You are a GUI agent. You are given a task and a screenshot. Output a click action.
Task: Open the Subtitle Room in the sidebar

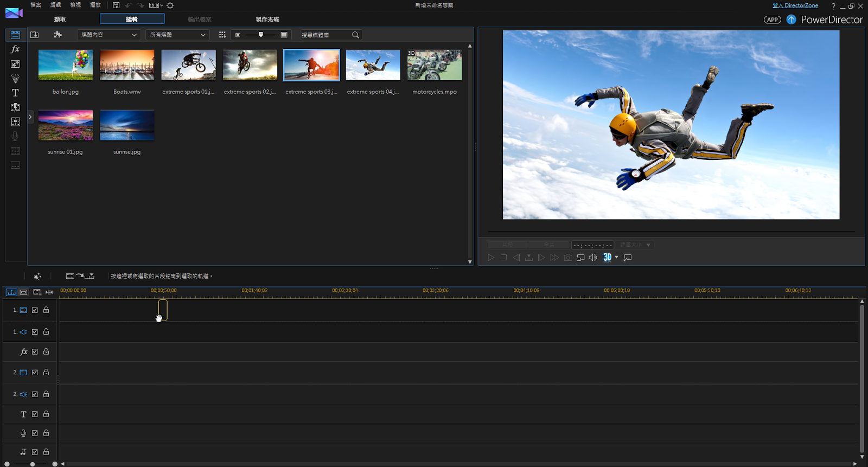tap(15, 165)
